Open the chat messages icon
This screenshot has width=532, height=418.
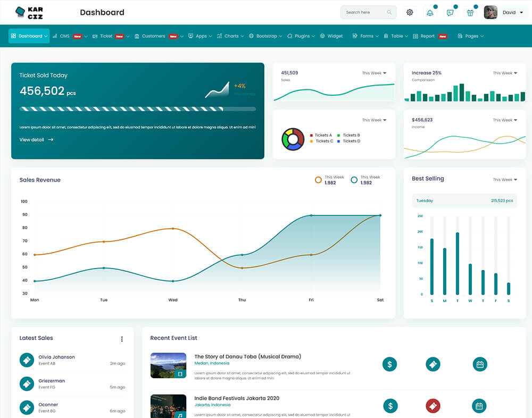point(450,13)
